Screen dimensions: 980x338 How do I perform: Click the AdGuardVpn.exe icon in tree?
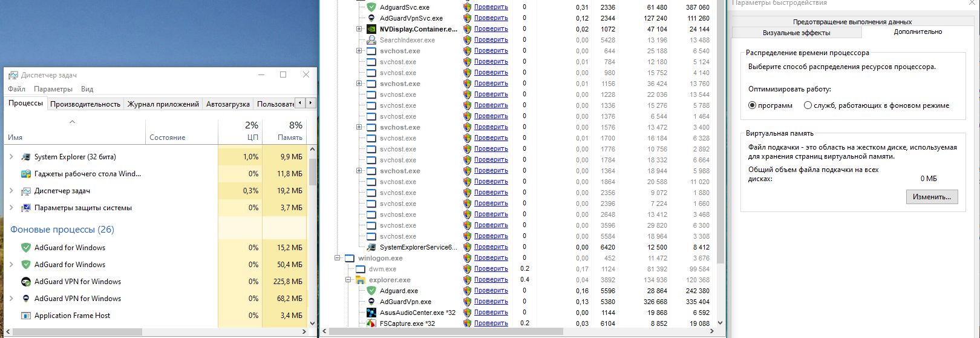371,302
